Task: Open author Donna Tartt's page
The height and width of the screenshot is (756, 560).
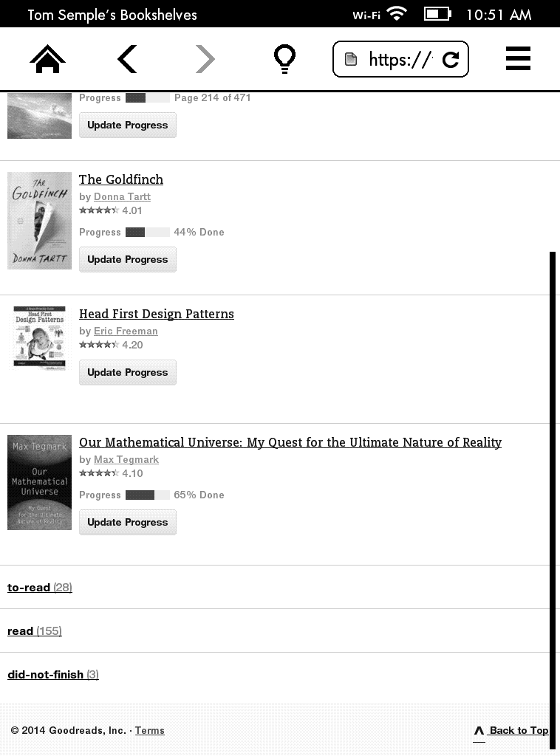Action: [x=122, y=197]
